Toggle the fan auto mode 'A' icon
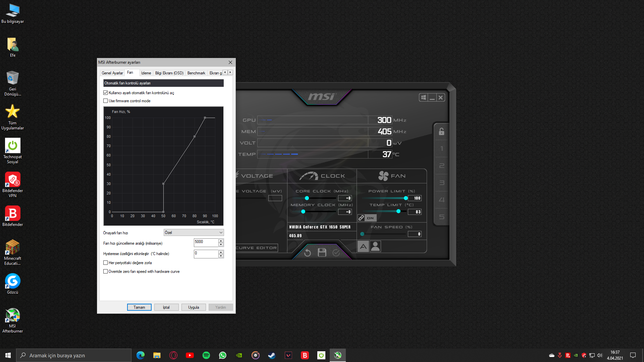This screenshot has width=644, height=362. point(363,247)
